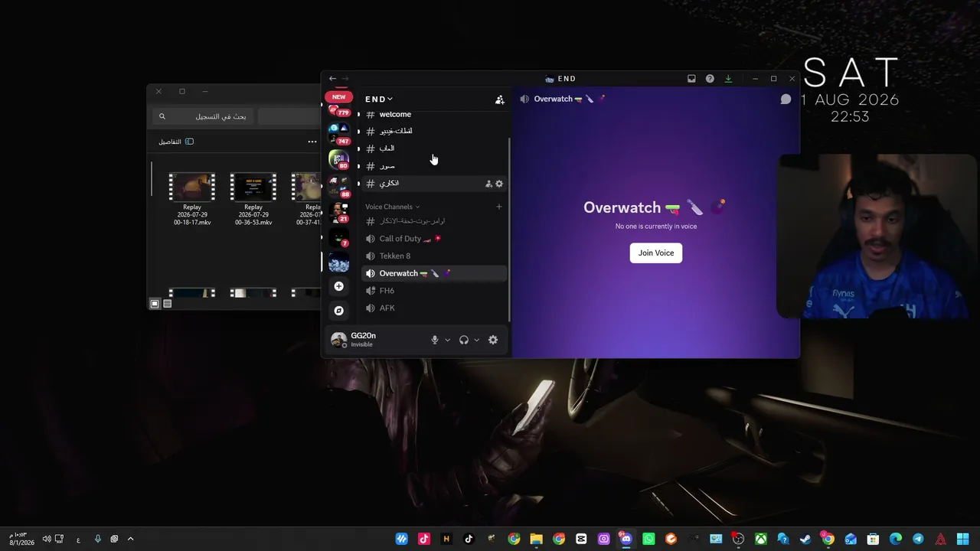980x551 pixels.
Task: Open chat for the Overwatch voice channel
Action: pos(786,99)
